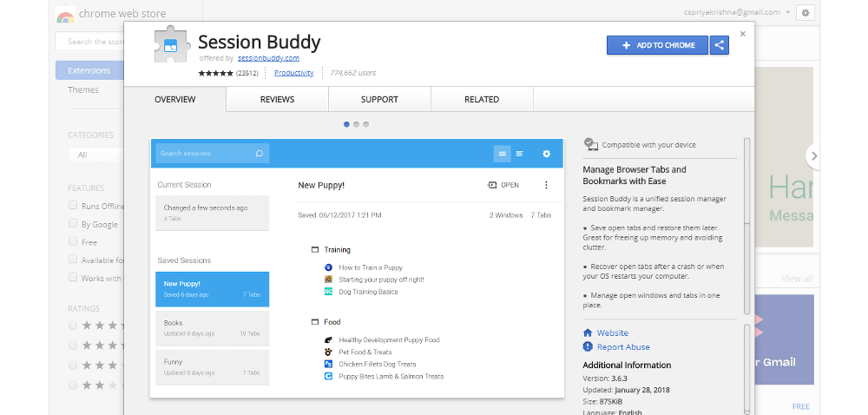Open the sessionbuddy.com link
The image size is (868, 415).
click(268, 58)
